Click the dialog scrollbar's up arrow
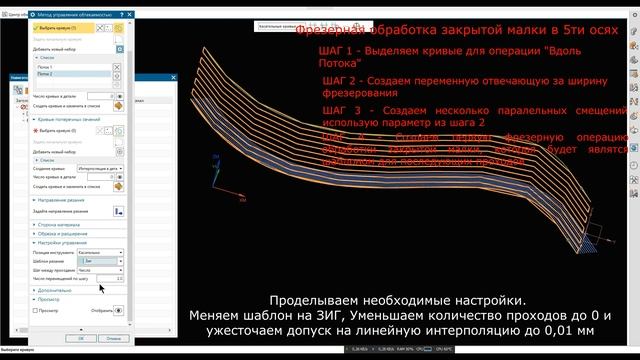This screenshot has width=640, height=360. (x=130, y=24)
